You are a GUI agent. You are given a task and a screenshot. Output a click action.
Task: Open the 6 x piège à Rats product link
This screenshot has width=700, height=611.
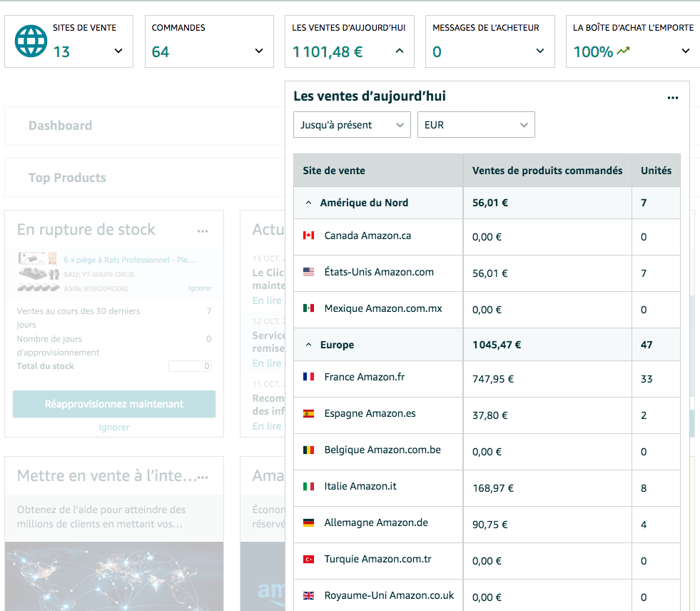[129, 260]
